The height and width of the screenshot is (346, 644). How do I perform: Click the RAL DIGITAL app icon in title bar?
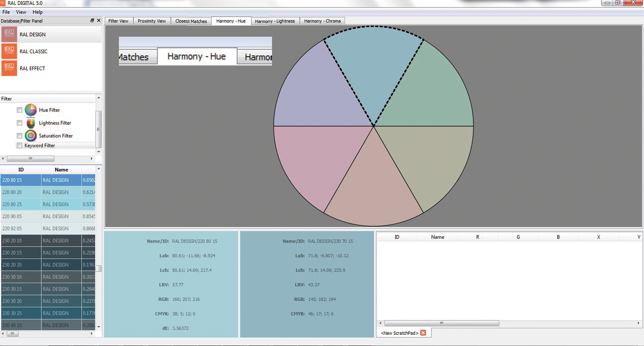pyautogui.click(x=2, y=3)
